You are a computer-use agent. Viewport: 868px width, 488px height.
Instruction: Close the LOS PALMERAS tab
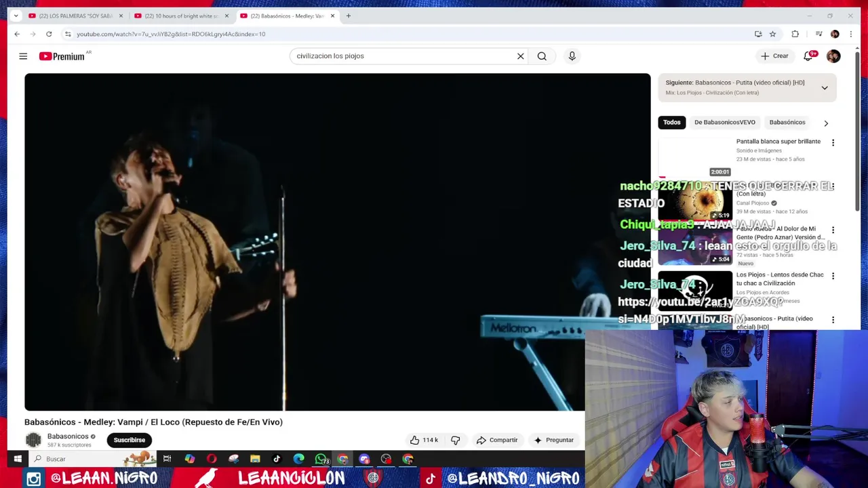[x=121, y=16]
